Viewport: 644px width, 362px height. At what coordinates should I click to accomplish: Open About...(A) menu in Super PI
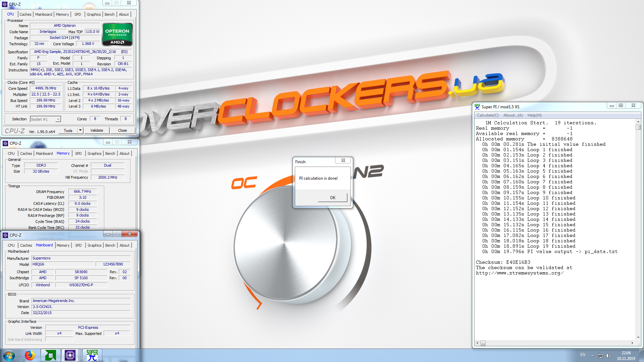pyautogui.click(x=513, y=115)
